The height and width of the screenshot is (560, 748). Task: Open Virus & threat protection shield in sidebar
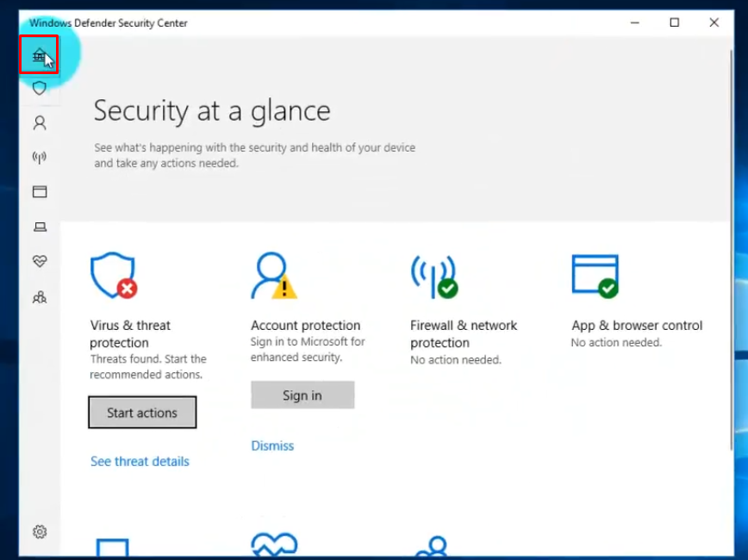(x=40, y=88)
